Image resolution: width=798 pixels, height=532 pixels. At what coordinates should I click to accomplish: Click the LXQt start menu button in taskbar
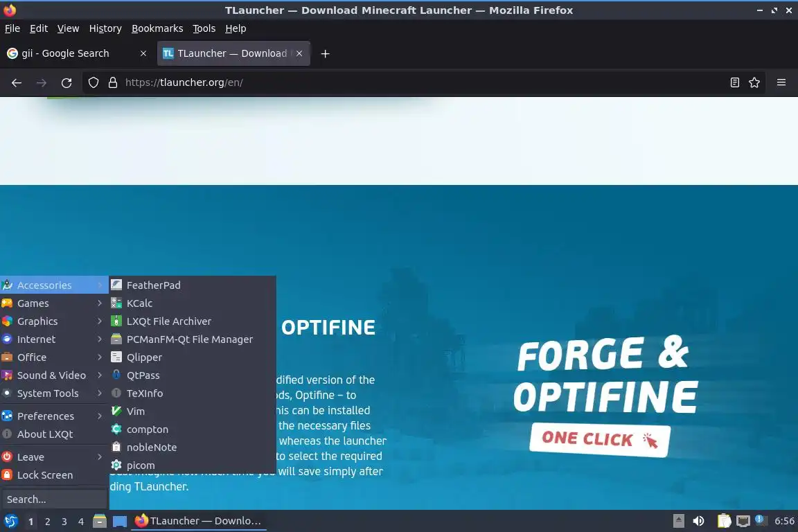point(10,521)
